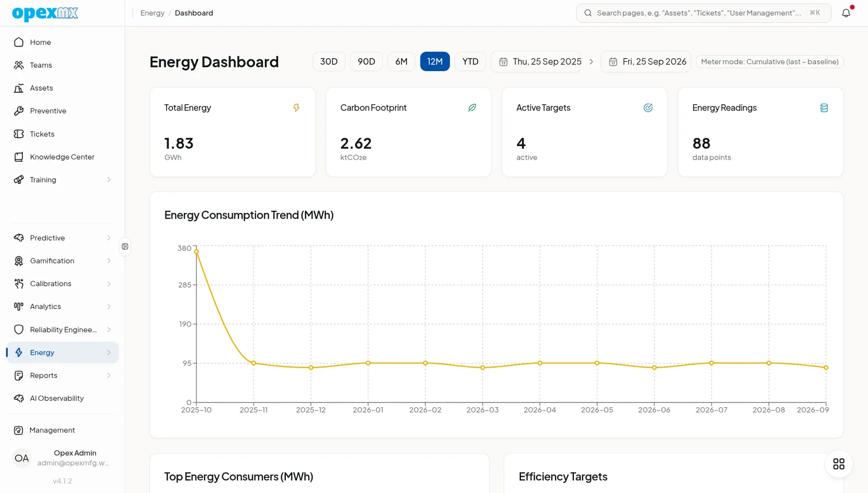Expand the Calibrations submenu chevron

tap(108, 283)
